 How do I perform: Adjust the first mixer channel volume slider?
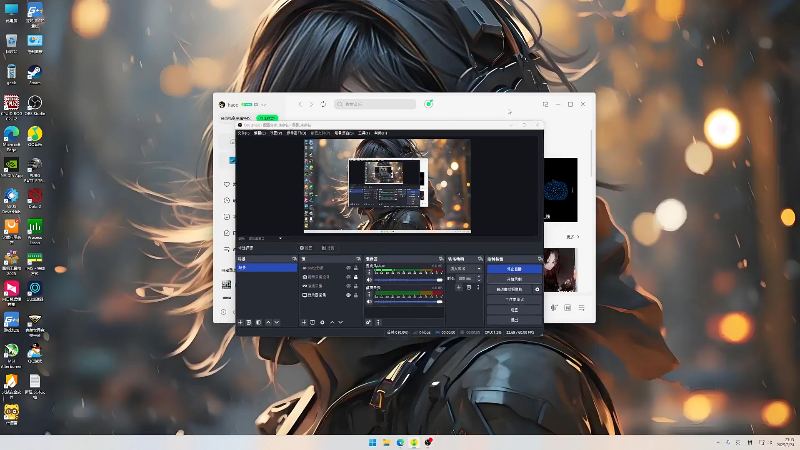pyautogui.click(x=408, y=280)
